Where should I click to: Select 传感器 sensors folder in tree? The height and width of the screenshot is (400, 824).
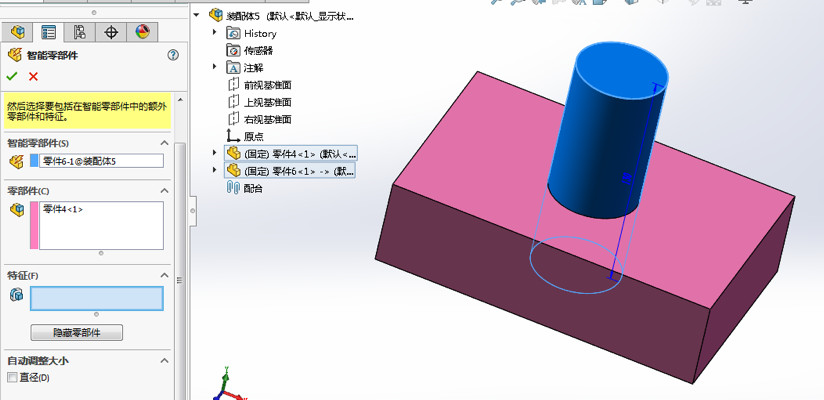(258, 50)
